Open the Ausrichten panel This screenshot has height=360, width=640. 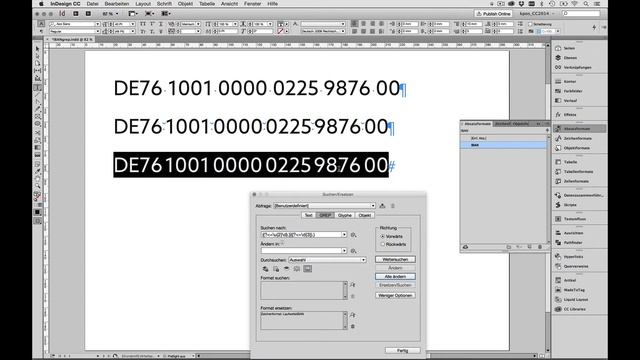(573, 233)
